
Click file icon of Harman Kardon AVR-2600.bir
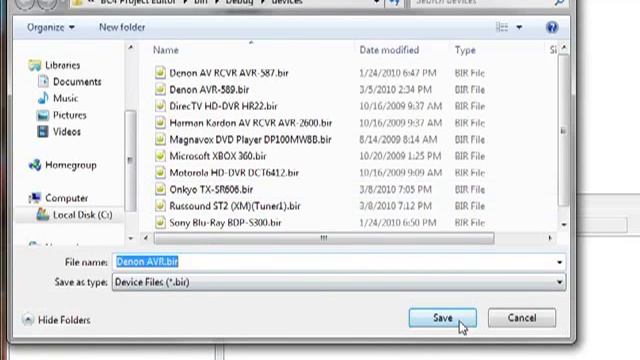click(160, 122)
